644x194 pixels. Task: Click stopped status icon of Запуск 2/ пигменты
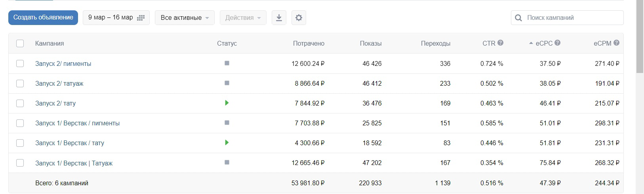click(227, 63)
